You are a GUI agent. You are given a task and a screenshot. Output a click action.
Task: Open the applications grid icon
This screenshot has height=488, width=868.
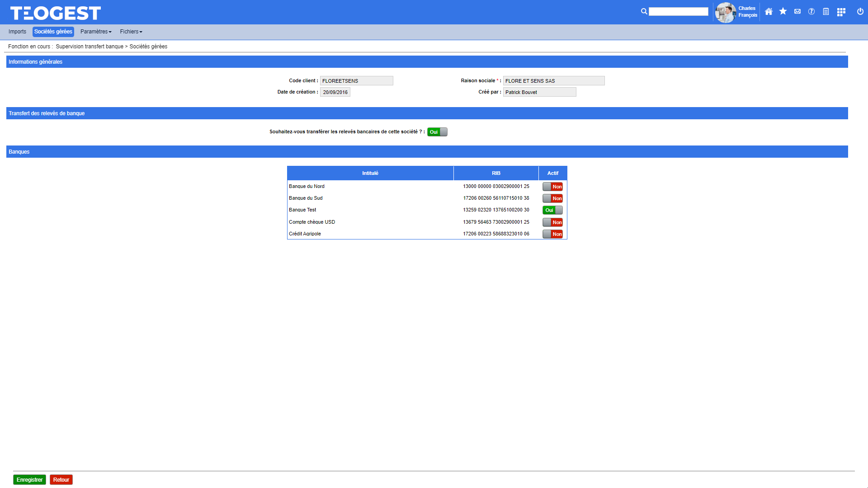tap(841, 12)
